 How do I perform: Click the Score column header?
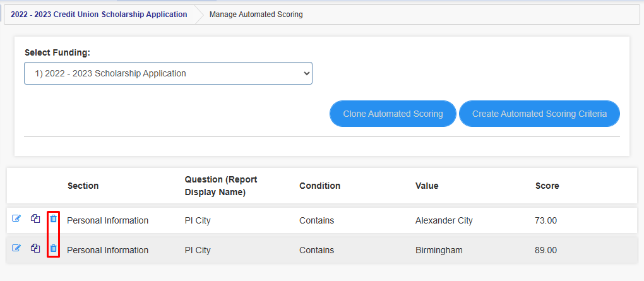tap(547, 186)
